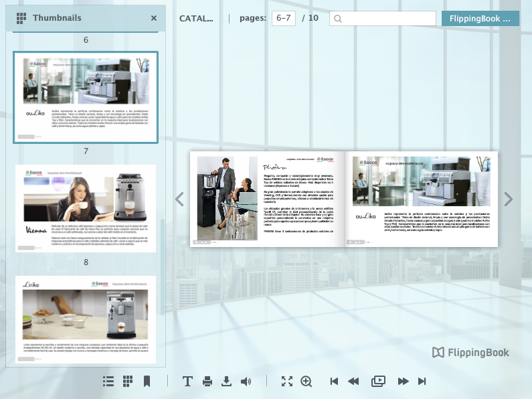Jump to the first page
The image size is (532, 399).
pos(335,381)
